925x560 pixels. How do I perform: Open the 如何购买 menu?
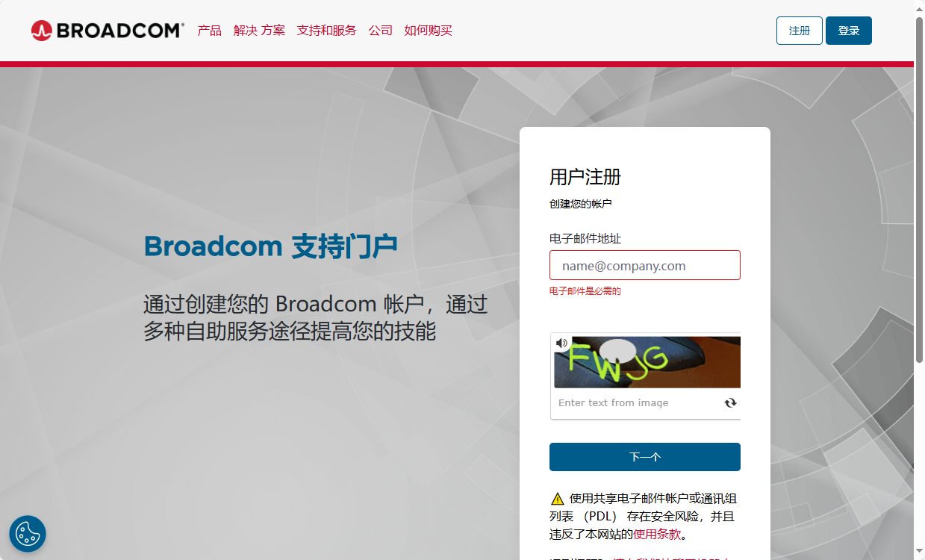click(x=429, y=31)
